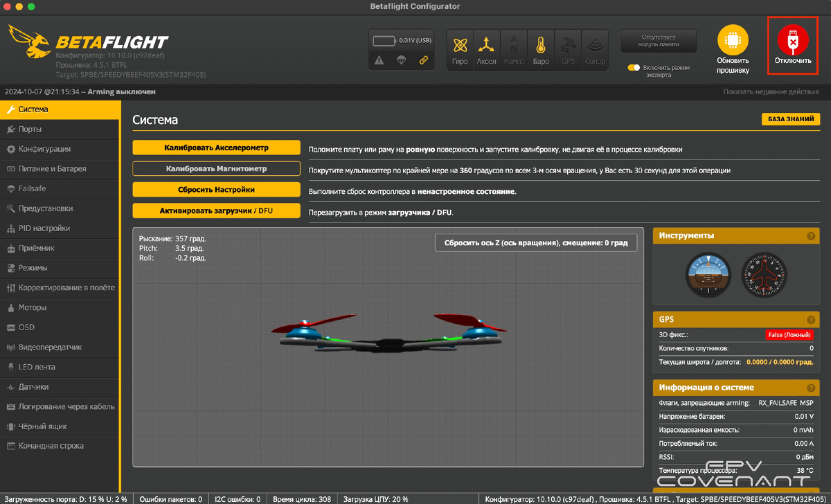831x504 pixels.
Task: Open help for GPS panel
Action: [811, 320]
